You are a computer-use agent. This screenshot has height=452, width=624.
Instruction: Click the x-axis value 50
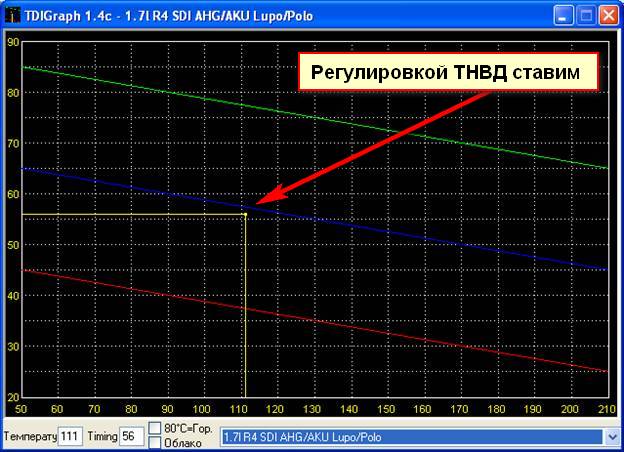coord(21,409)
